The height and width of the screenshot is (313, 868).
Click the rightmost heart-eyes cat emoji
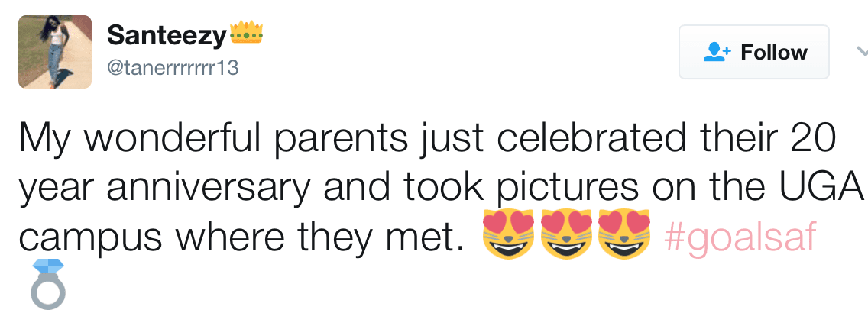click(623, 235)
